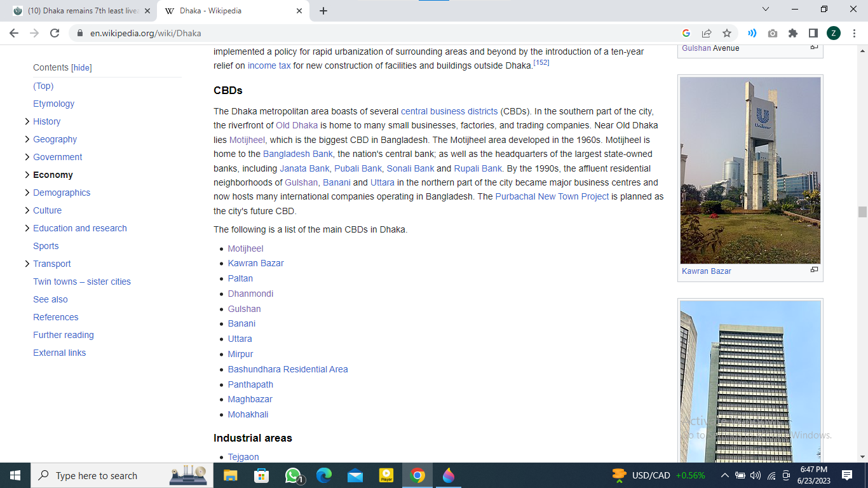868x488 pixels.
Task: Open the notification center icon
Action: (847, 475)
